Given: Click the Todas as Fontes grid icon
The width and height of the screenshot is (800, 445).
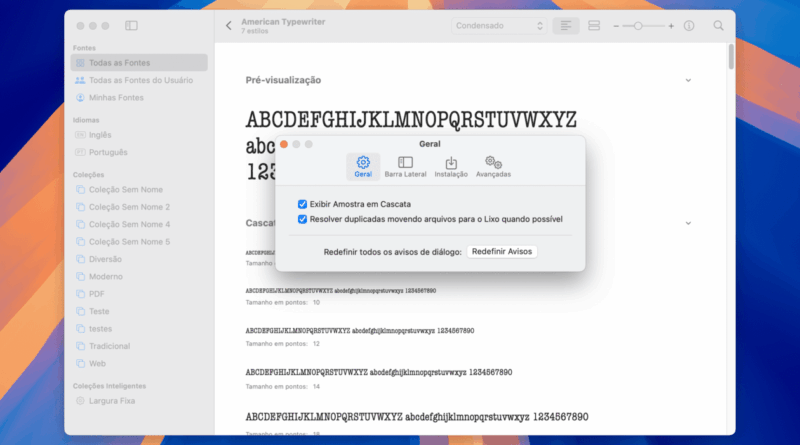Looking at the screenshot, I should (80, 63).
